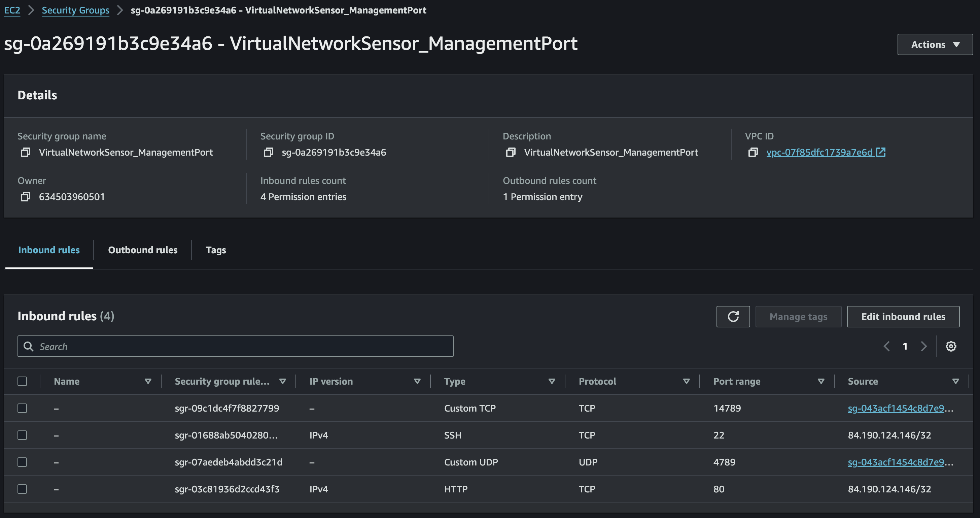Click page number 1

905,346
